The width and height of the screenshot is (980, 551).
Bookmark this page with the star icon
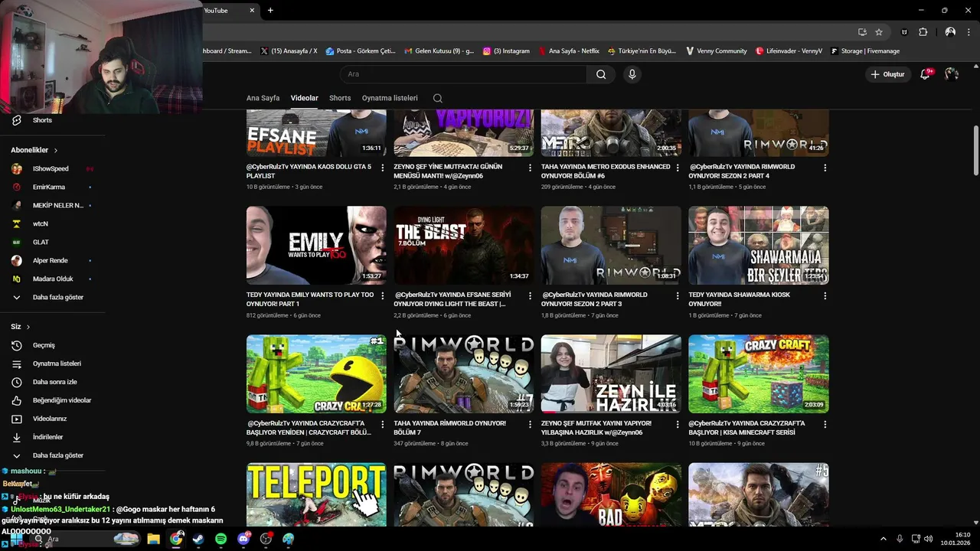pyautogui.click(x=879, y=32)
